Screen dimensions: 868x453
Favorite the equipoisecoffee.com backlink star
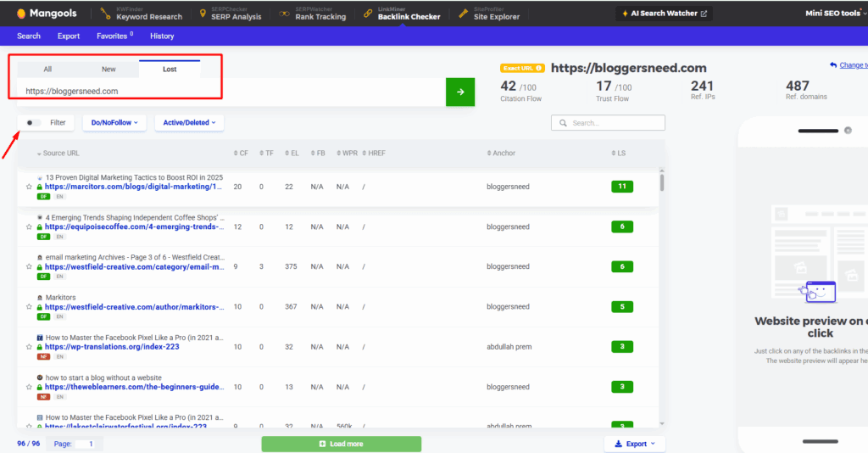pyautogui.click(x=29, y=227)
